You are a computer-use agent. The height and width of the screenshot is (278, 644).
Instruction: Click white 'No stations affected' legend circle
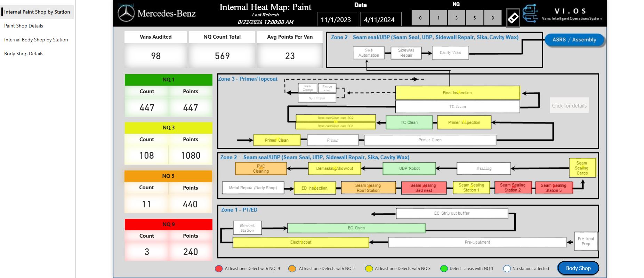pos(507,269)
